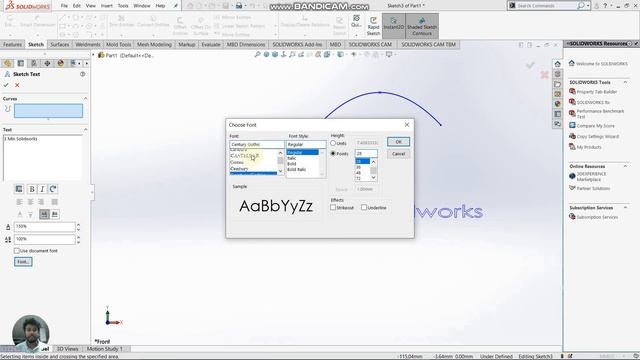Image resolution: width=640 pixels, height=360 pixels.
Task: Click the Center Align text icon
Action: click(30, 202)
